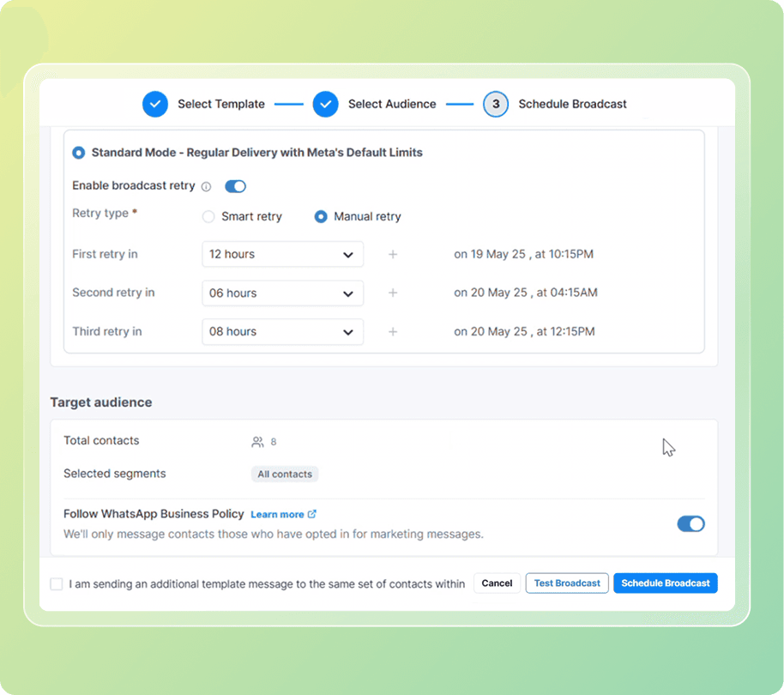Click the plus icon next to Second retry dropdown
784x695 pixels.
point(393,293)
